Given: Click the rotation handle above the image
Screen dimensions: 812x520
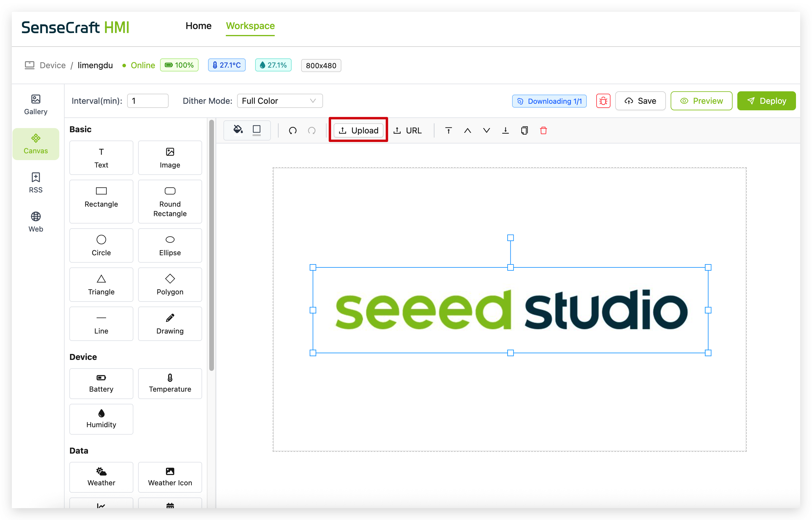Looking at the screenshot, I should tap(510, 238).
